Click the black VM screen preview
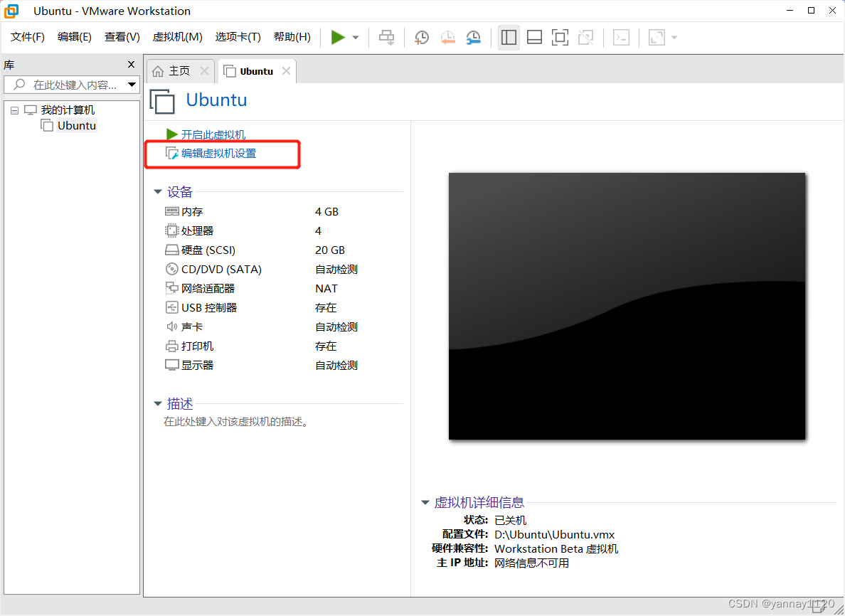This screenshot has width=845, height=616. click(627, 306)
